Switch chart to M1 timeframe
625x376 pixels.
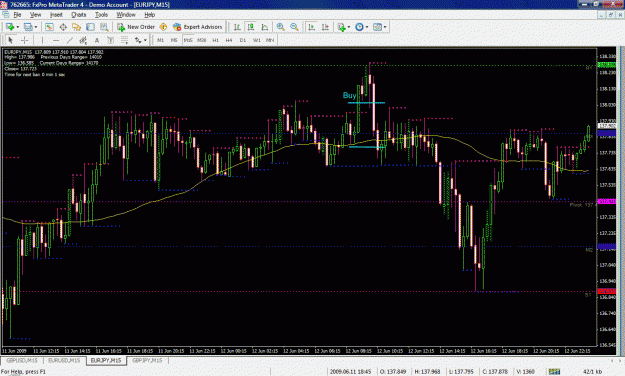(160, 40)
